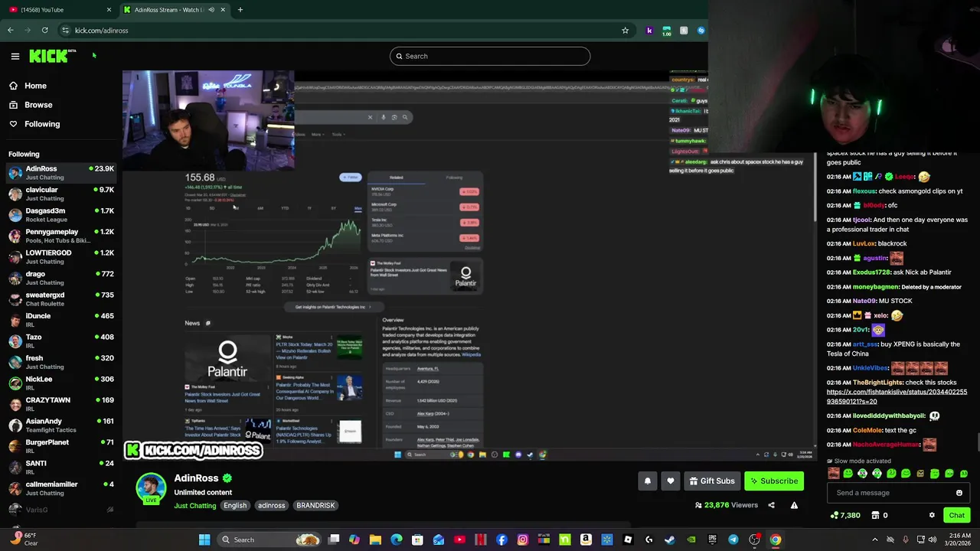
Task: Click the Just Chatting category link
Action: tap(195, 506)
